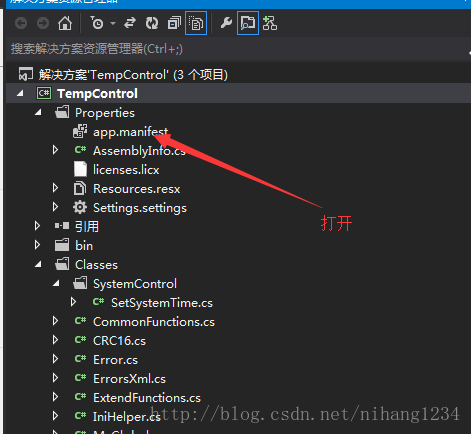Select CRC16.cs file
This screenshot has width=471, height=434.
119,341
